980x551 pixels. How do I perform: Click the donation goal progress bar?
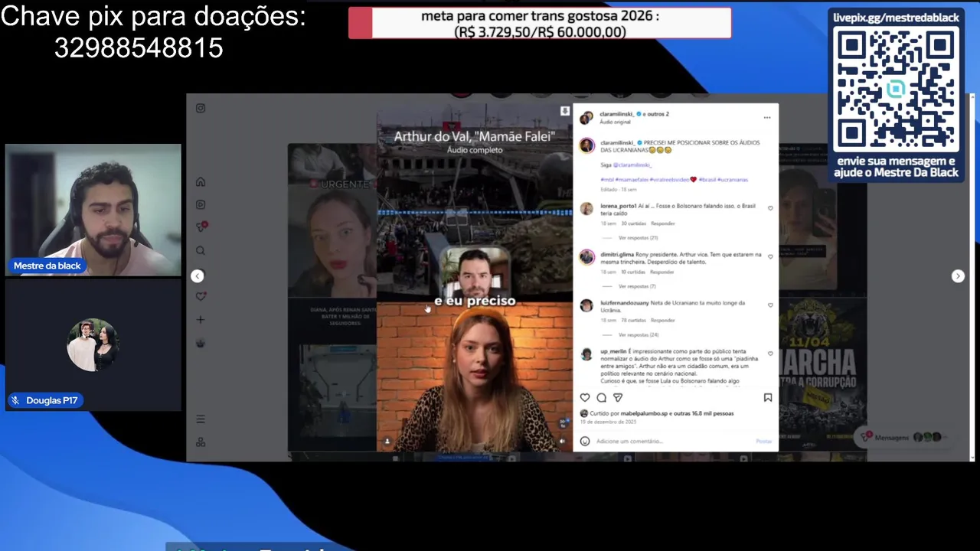[x=540, y=24]
